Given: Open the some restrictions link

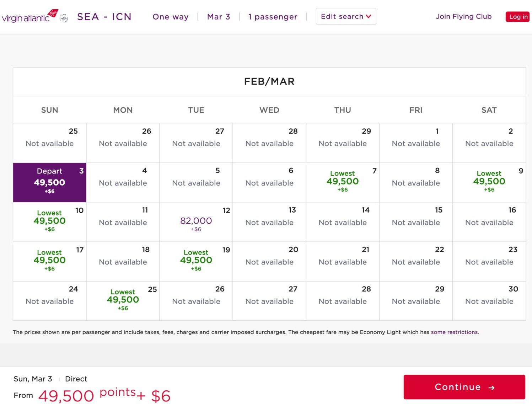Looking at the screenshot, I should 455,332.
